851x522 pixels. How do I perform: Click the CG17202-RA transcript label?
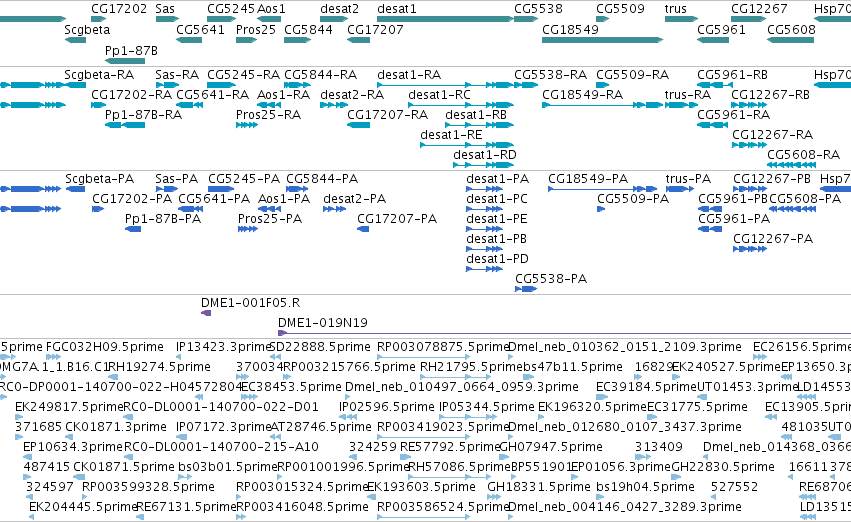pos(131,94)
